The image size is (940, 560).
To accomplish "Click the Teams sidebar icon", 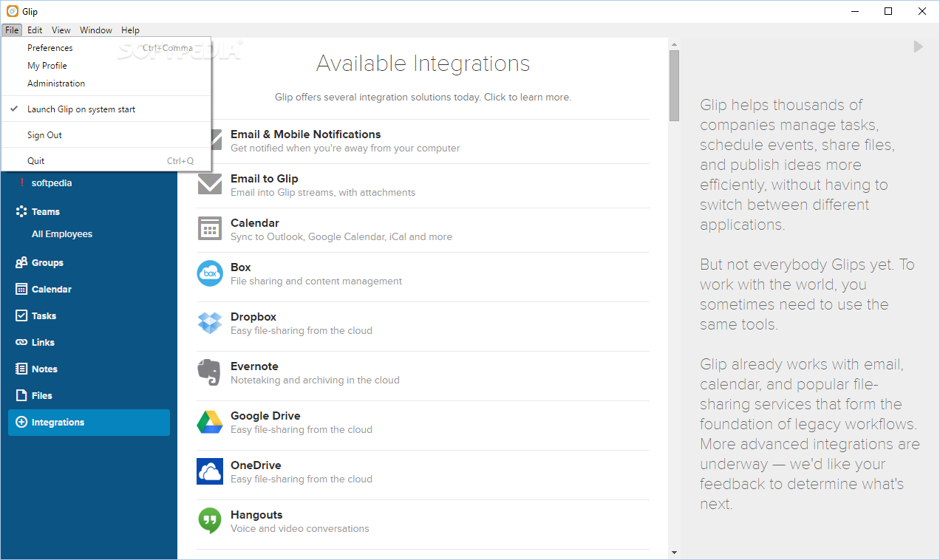I will [21, 211].
